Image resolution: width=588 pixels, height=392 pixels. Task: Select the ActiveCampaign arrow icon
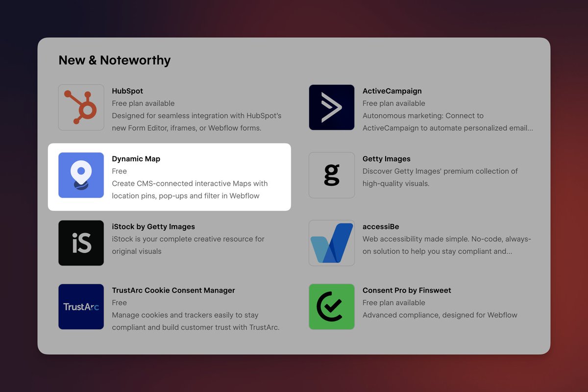click(332, 107)
